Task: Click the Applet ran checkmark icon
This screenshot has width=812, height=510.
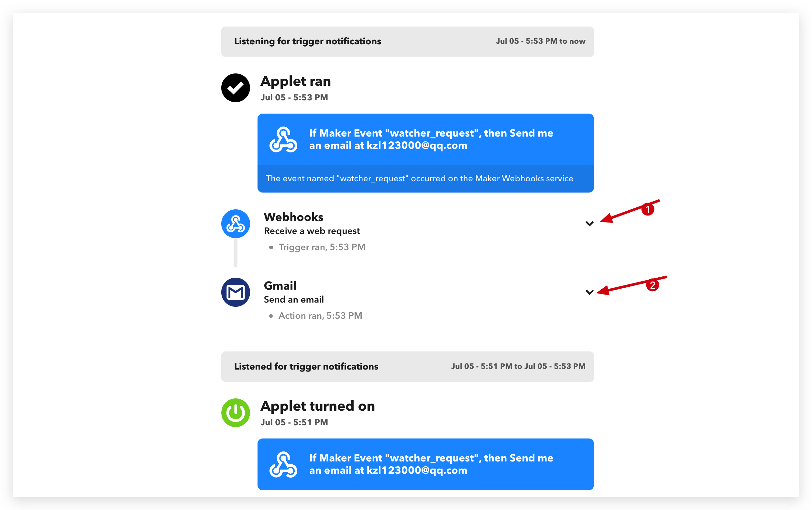Action: click(236, 88)
